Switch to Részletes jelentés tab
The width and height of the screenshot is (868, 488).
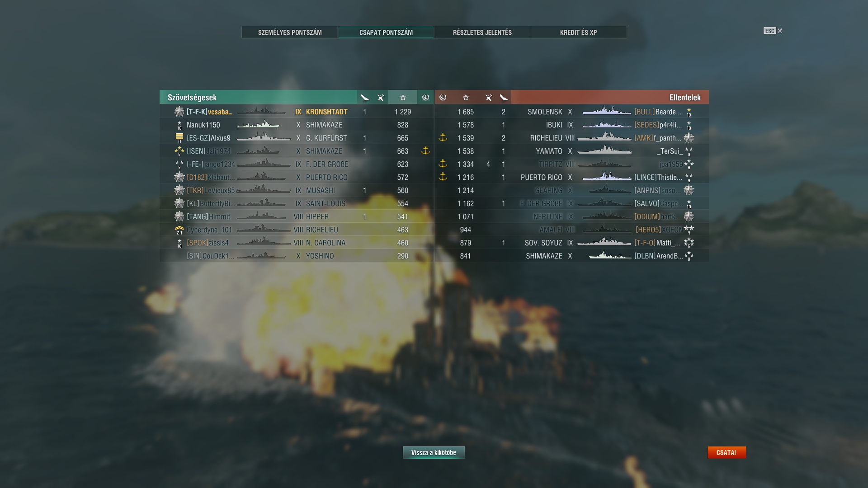482,33
